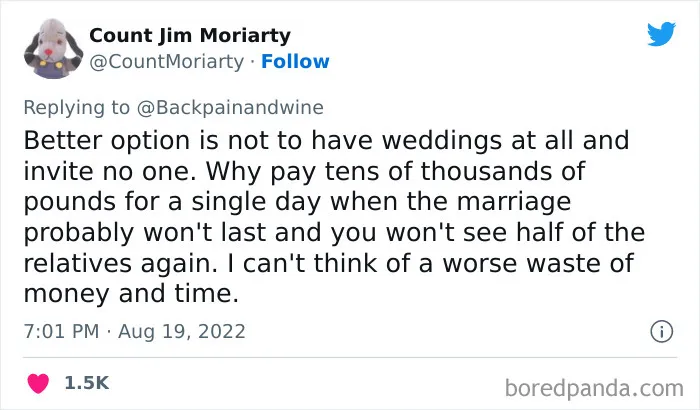This screenshot has height=410, width=700.
Task: View the 1.5K likes count
Action: pos(87,383)
